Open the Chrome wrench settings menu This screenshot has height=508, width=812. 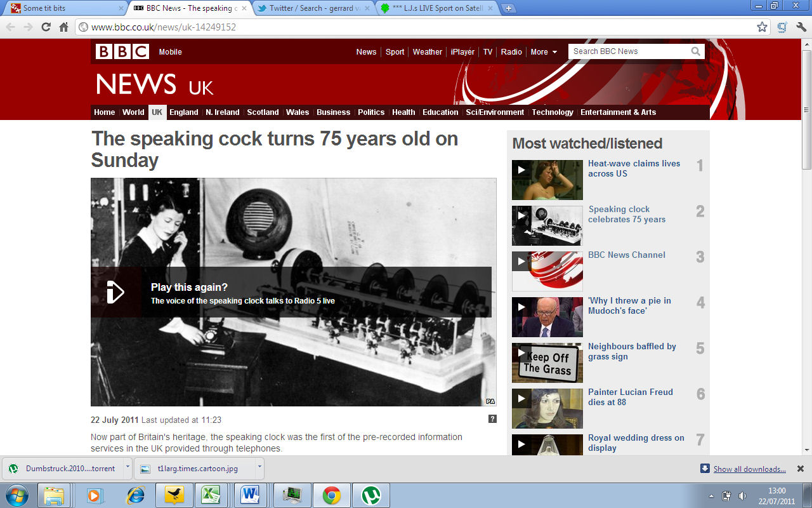point(801,27)
